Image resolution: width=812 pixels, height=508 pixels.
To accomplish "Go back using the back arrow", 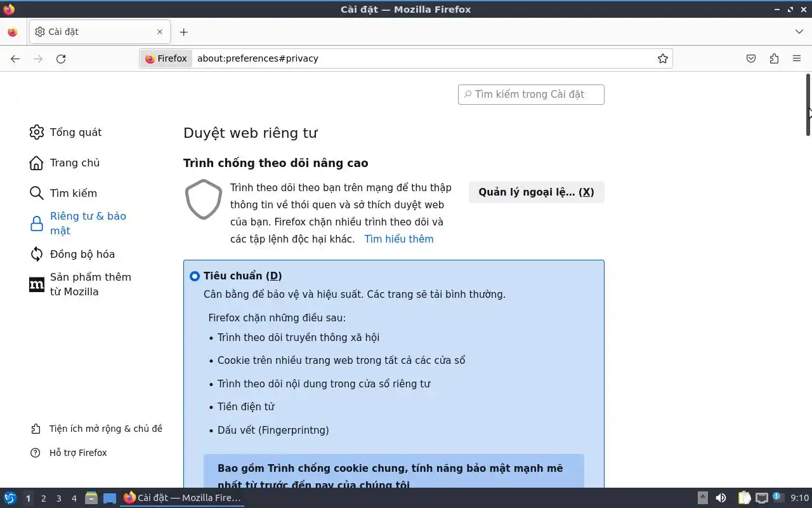I will pos(15,58).
